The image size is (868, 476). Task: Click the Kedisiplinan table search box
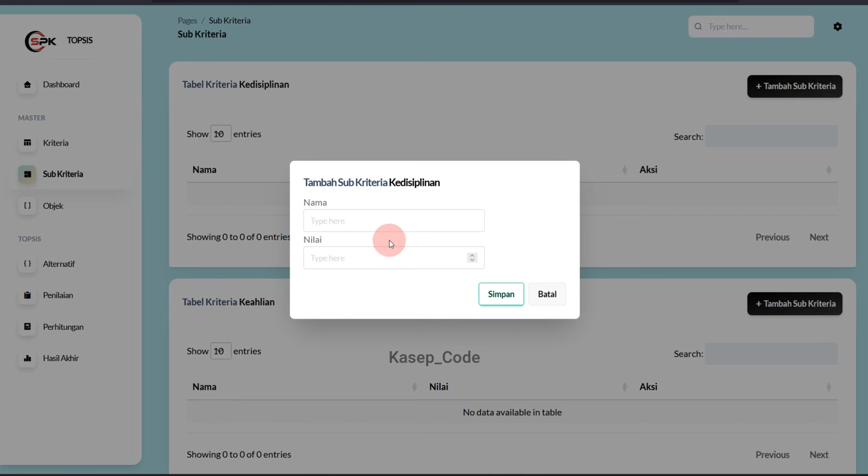point(771,136)
